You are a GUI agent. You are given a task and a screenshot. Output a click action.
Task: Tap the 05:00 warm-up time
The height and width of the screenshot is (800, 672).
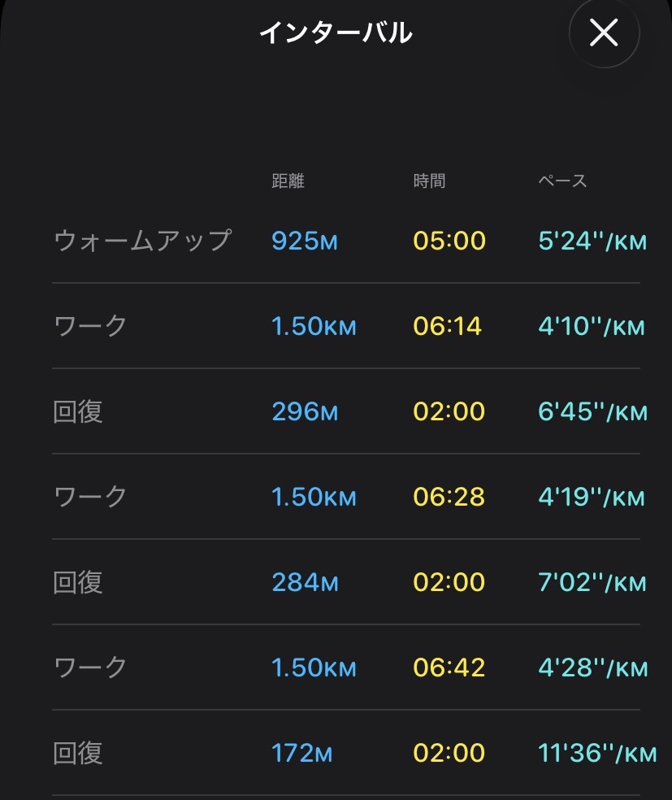449,241
